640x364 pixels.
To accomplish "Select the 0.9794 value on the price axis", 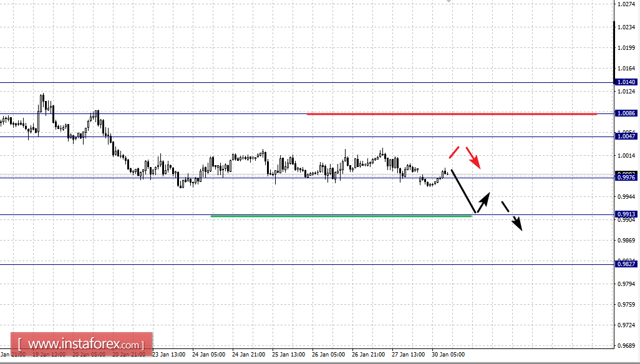I will click(626, 284).
